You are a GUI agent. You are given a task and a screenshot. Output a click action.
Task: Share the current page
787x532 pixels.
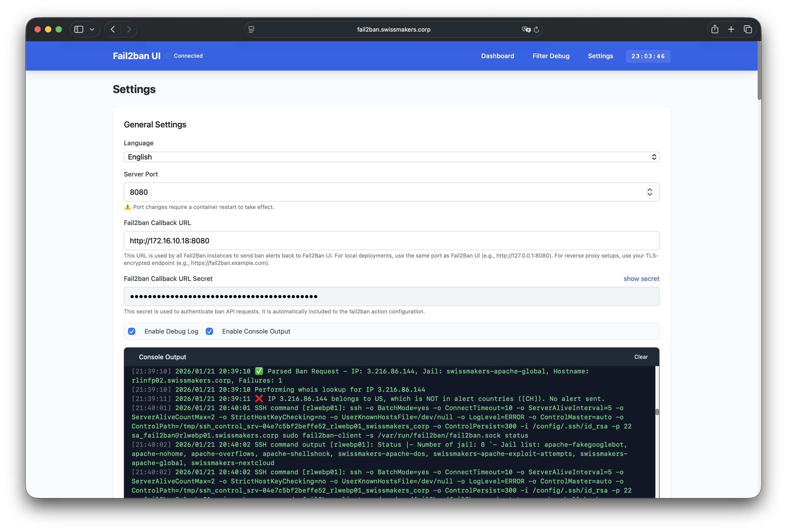(715, 29)
